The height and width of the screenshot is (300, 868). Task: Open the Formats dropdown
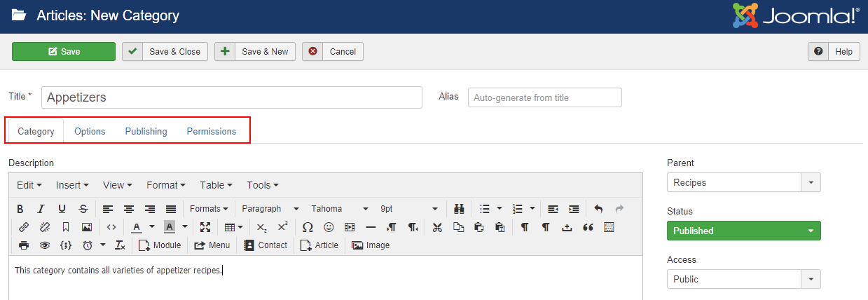[x=209, y=209]
